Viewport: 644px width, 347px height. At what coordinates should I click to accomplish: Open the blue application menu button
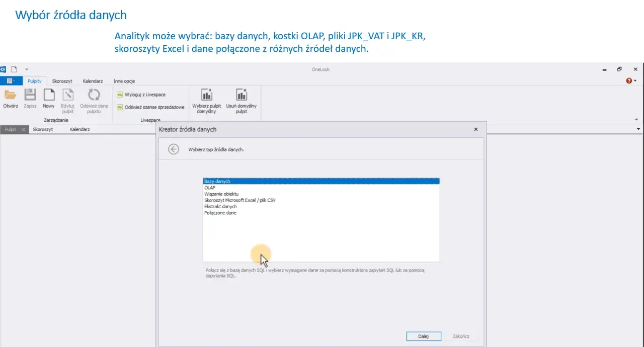[11, 81]
